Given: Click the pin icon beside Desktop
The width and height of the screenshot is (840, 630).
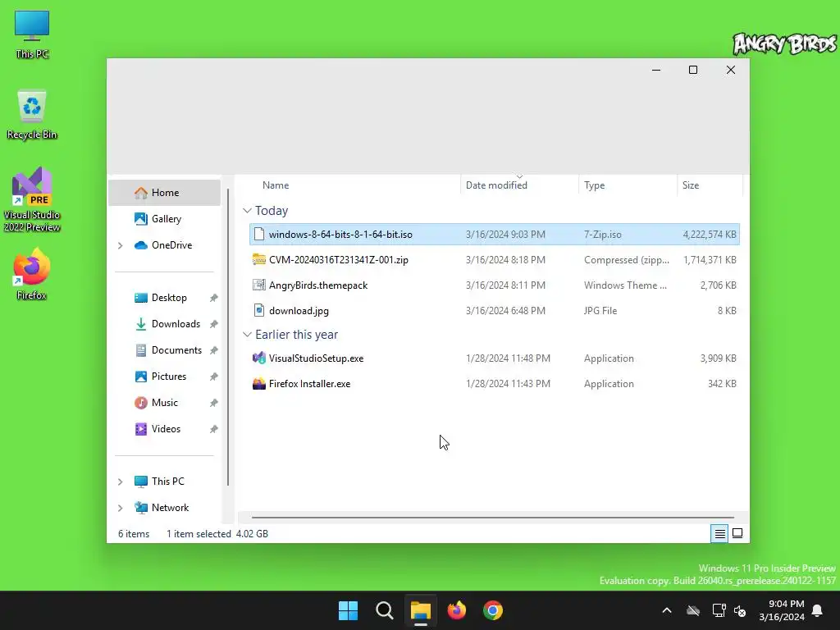Looking at the screenshot, I should tap(214, 298).
